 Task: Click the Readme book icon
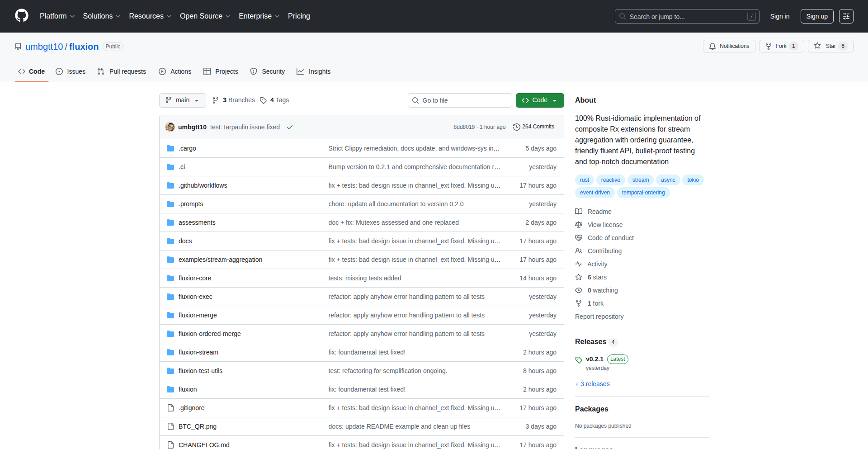(579, 212)
